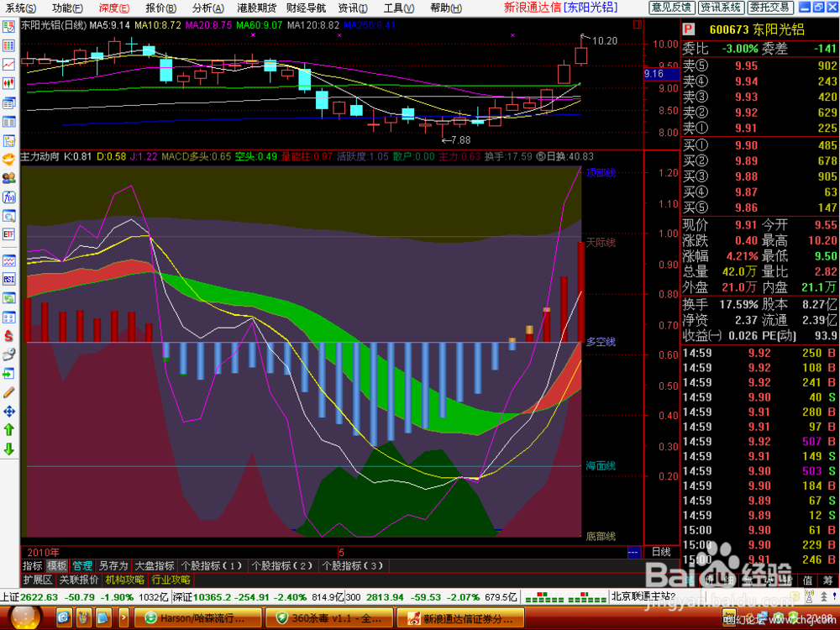The width and height of the screenshot is (840, 630).
Task: Open the f(x) formula manager icon
Action: click(x=8, y=197)
